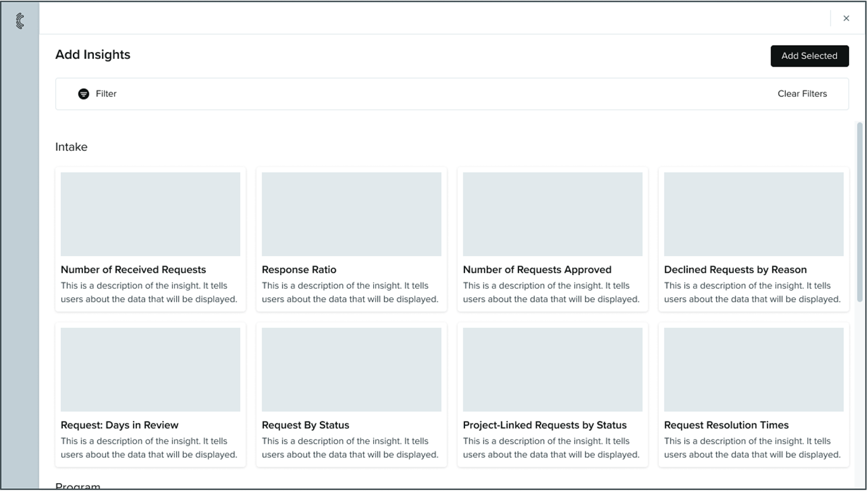868x492 pixels.
Task: Pick the Request Resolution Times thumbnail
Action: pyautogui.click(x=753, y=370)
